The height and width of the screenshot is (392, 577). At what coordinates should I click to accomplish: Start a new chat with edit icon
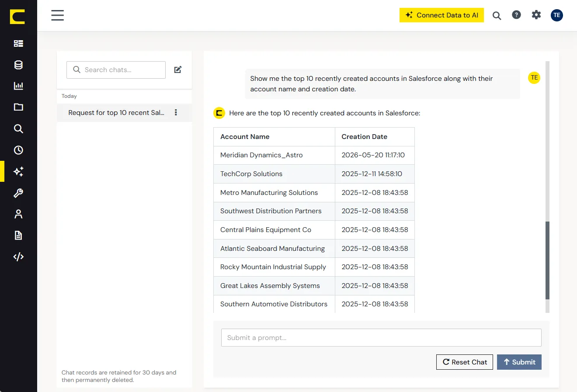tap(178, 69)
